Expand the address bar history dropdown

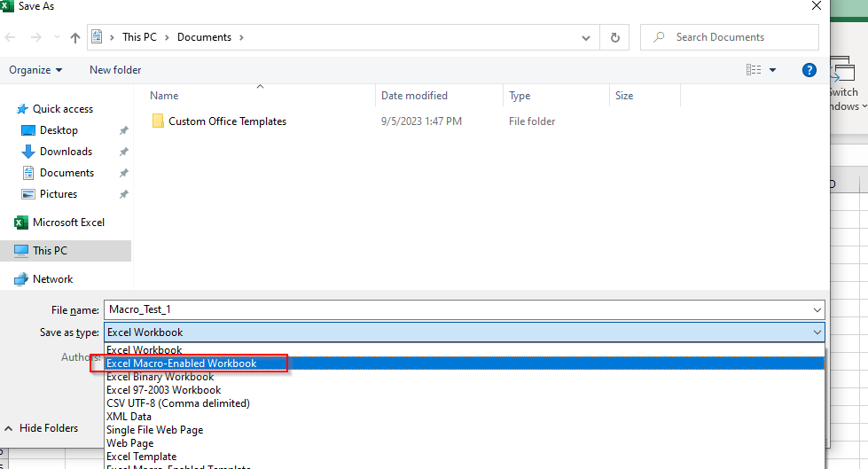click(586, 37)
